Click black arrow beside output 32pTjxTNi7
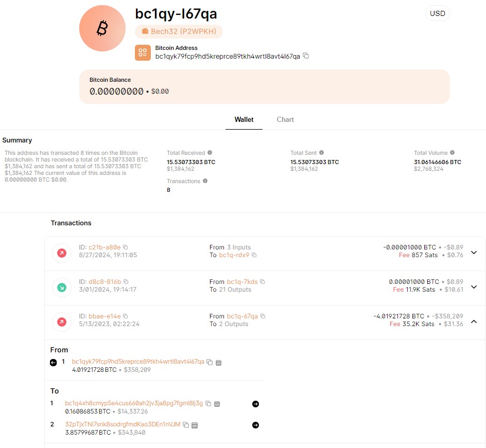The width and height of the screenshot is (486, 448). tap(255, 425)
